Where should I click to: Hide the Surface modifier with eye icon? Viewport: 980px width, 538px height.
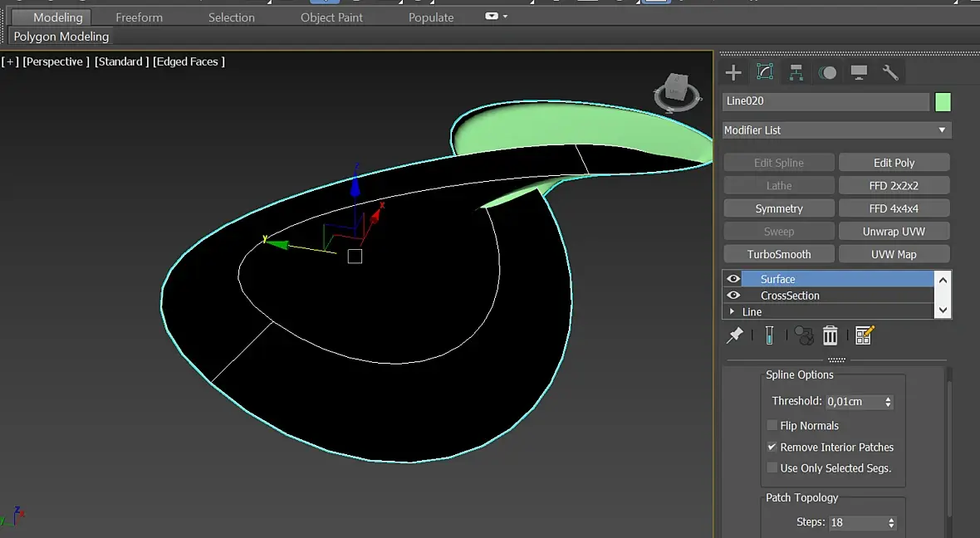[x=733, y=279]
